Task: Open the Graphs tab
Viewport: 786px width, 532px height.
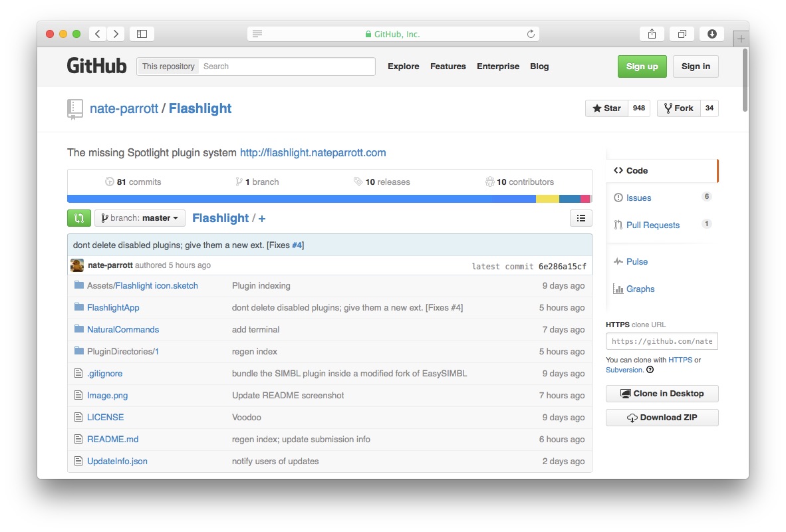Action: point(640,289)
